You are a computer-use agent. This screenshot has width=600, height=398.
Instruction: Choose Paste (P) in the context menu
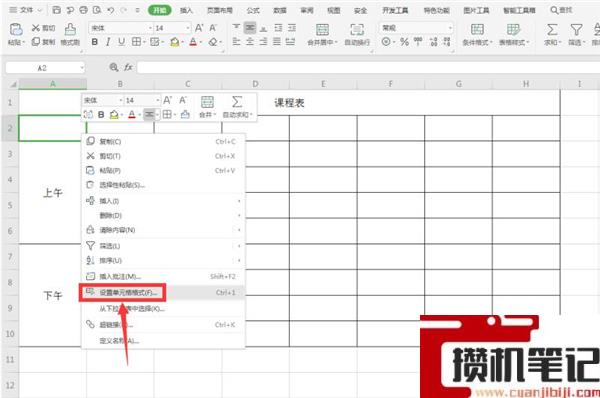point(163,171)
